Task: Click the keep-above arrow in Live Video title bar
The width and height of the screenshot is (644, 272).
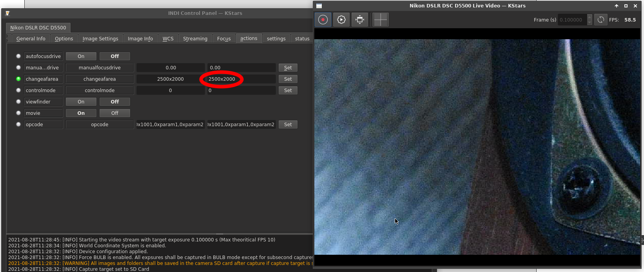Action: pyautogui.click(x=617, y=6)
